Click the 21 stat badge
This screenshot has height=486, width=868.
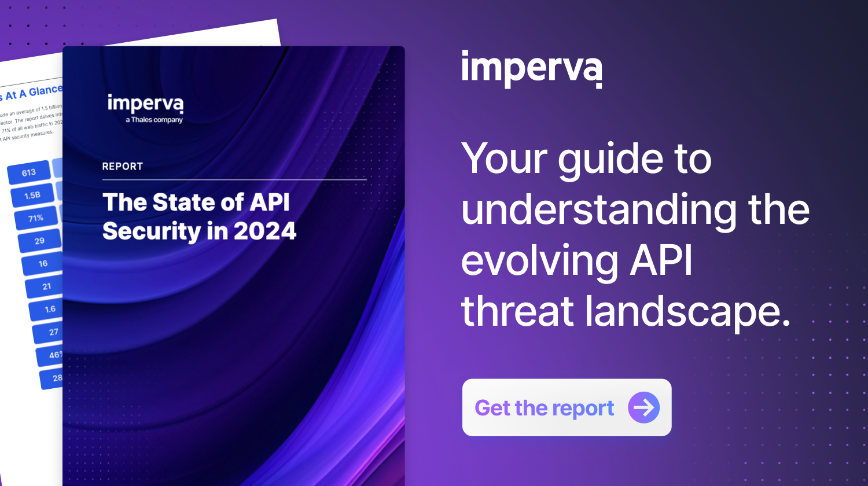pos(45,286)
